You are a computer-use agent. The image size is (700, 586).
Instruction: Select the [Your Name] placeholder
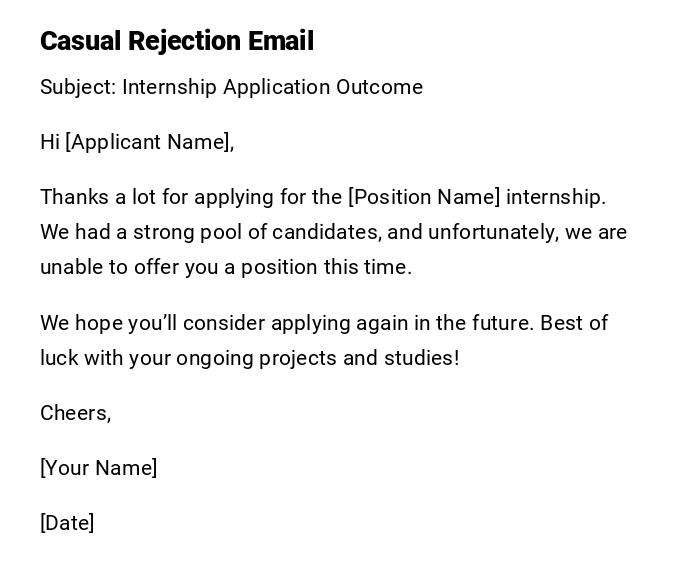98,468
